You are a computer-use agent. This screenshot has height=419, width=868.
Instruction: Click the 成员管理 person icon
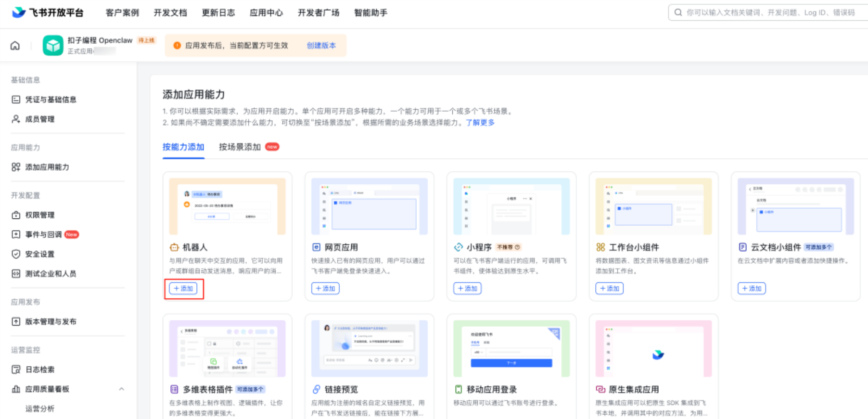tap(16, 119)
